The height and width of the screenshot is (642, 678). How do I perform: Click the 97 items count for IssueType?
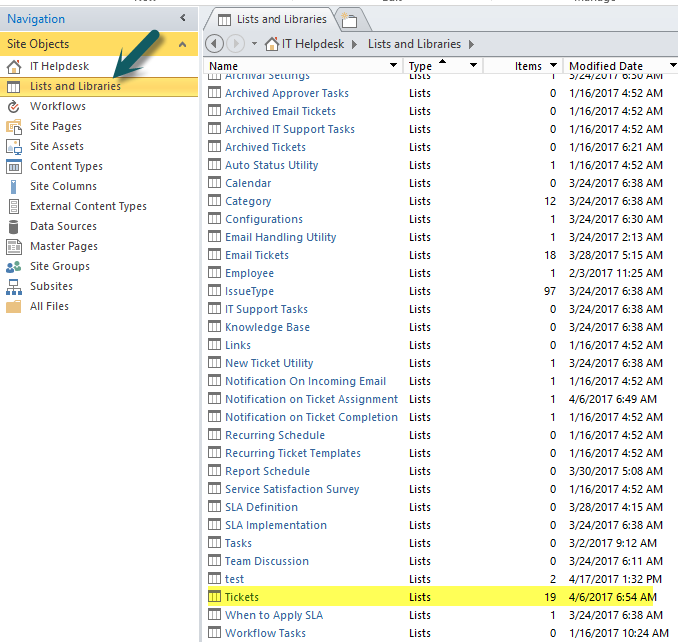tap(550, 291)
